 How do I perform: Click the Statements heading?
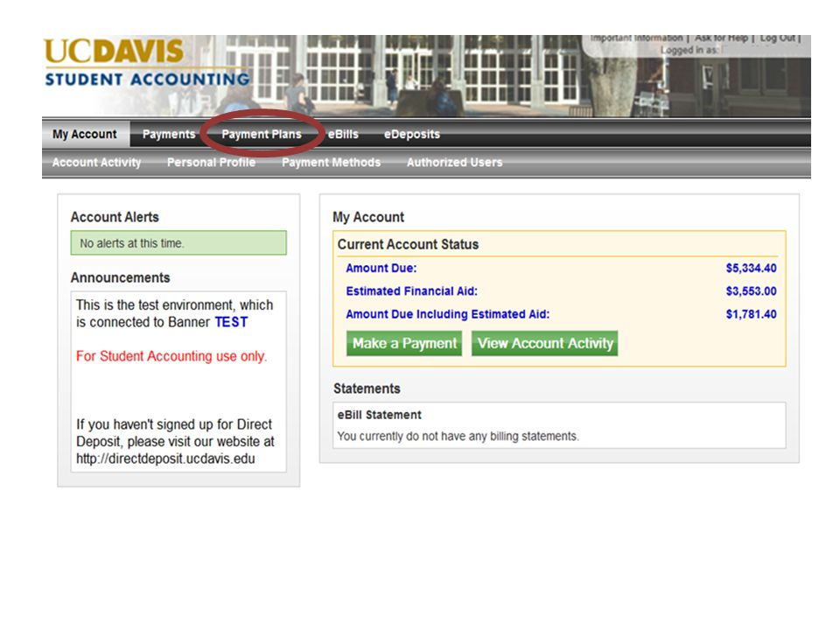click(x=367, y=388)
